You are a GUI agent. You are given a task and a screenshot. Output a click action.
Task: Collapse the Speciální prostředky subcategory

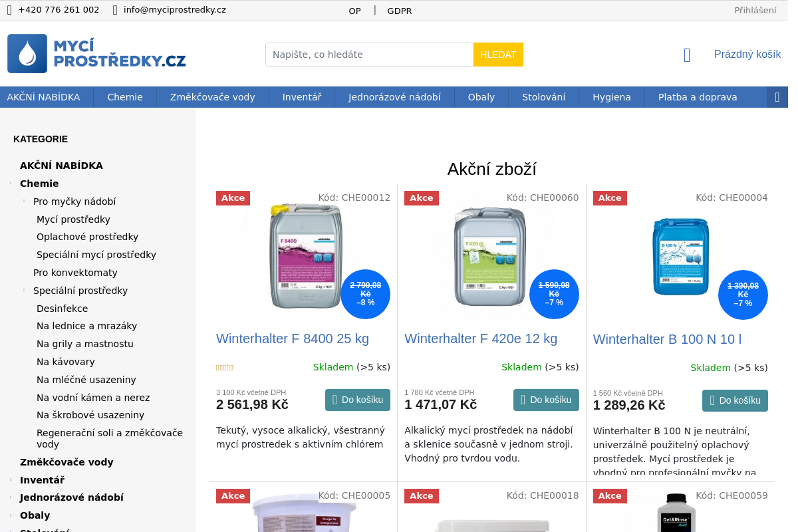[24, 290]
